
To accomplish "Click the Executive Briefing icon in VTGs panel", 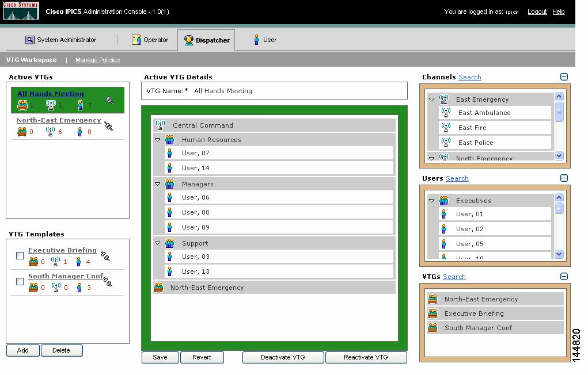I will tap(433, 313).
